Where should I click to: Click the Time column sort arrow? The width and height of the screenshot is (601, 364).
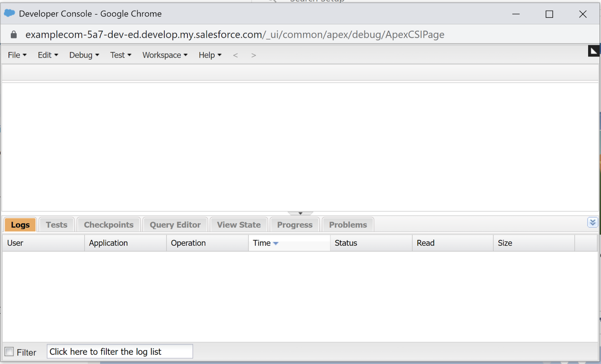click(x=276, y=244)
